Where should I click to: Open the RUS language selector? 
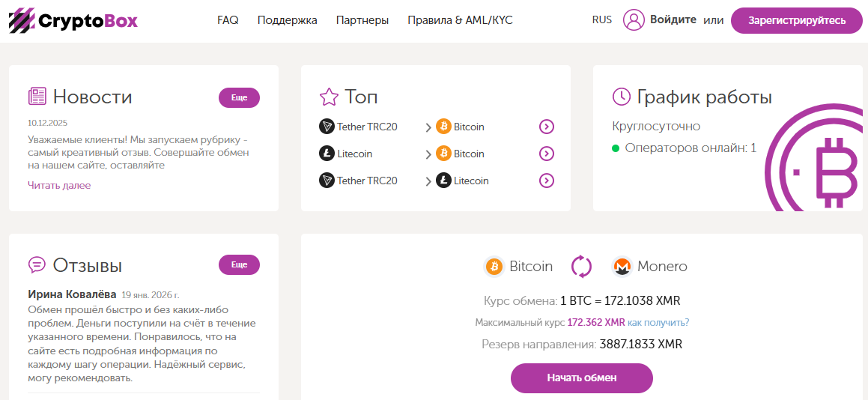[601, 20]
